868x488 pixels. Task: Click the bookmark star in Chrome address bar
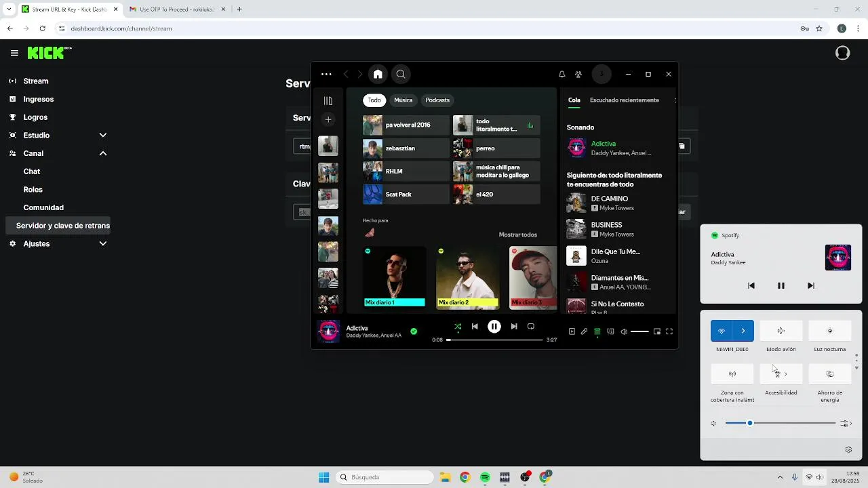[x=819, y=28]
